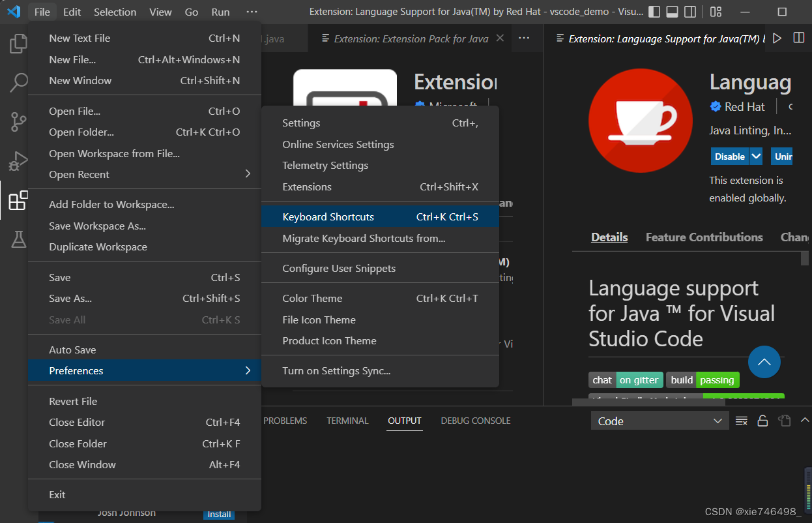Toggle the output scroll lock
The width and height of the screenshot is (812, 523).
(762, 421)
